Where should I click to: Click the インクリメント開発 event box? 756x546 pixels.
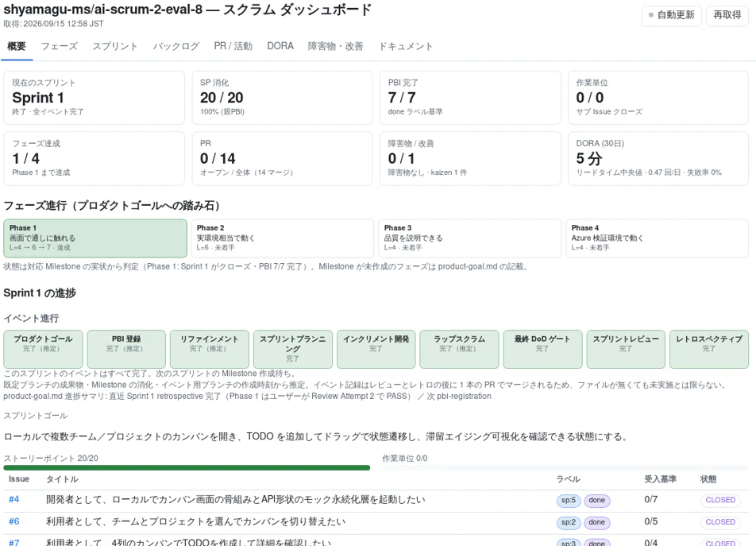coord(376,349)
